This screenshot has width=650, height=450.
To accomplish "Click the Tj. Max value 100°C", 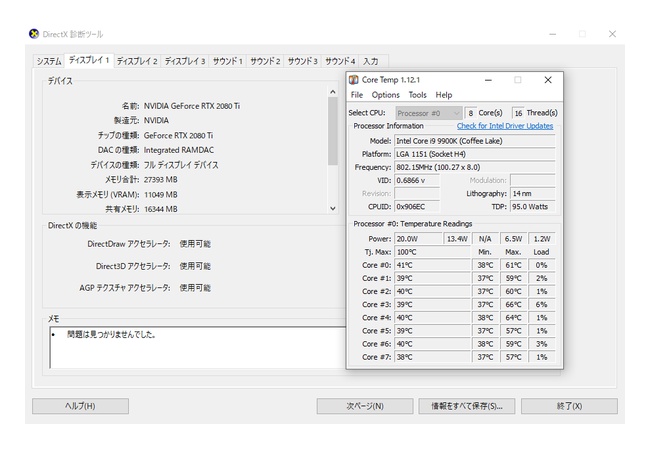I will [x=432, y=252].
